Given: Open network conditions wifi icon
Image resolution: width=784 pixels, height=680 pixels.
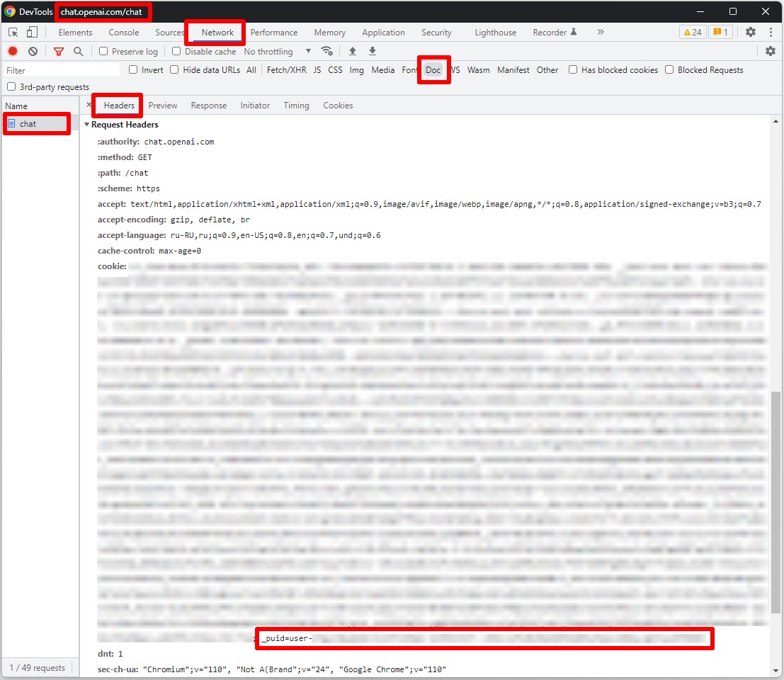Looking at the screenshot, I should pos(327,51).
